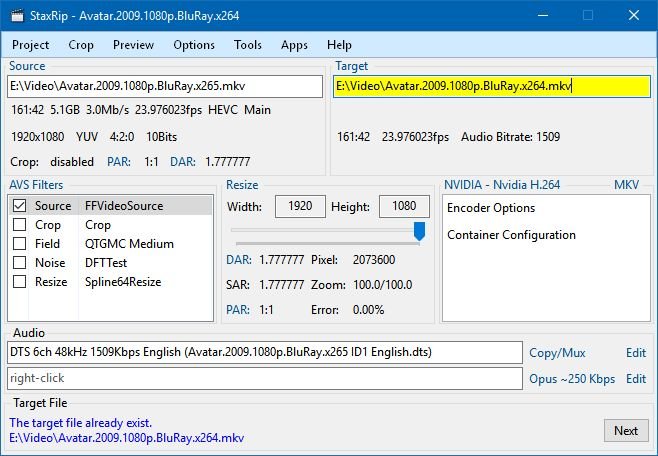Open Container Configuration
Screen dimensions: 658x456
click(511, 235)
